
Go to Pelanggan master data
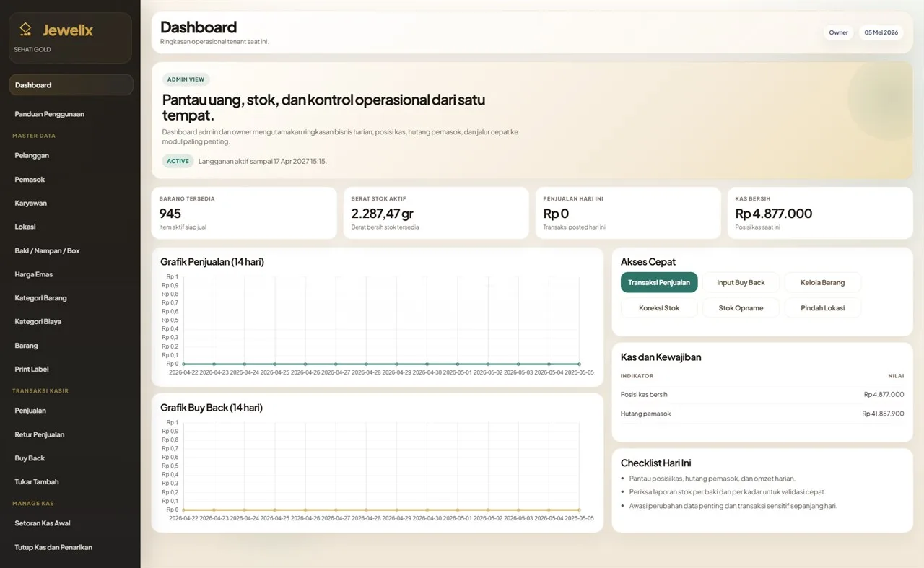(x=71, y=155)
